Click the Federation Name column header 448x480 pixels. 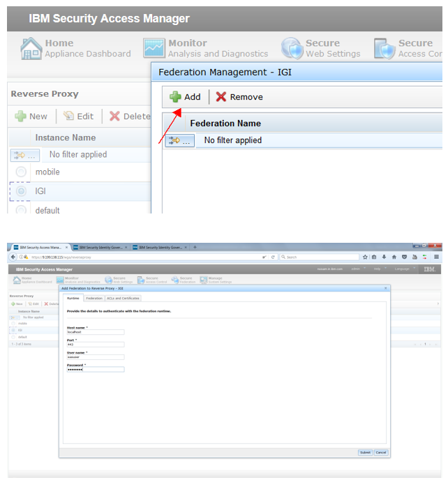[x=225, y=123]
